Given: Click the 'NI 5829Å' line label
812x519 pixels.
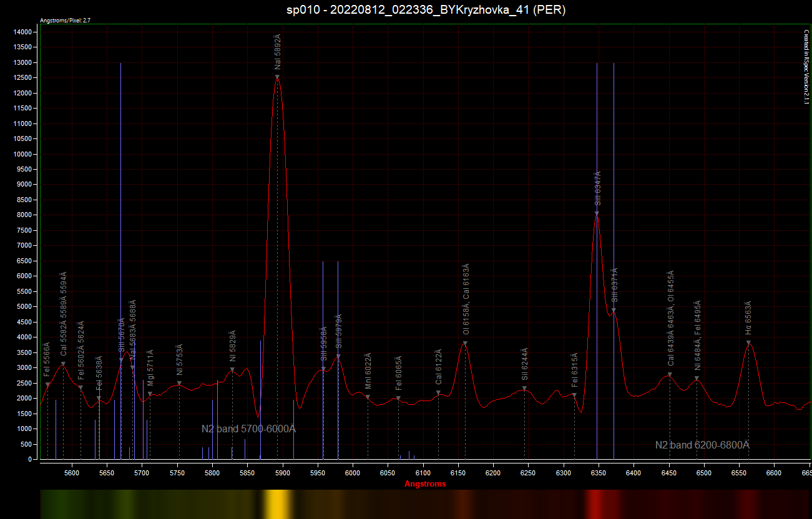Looking at the screenshot, I should click(233, 346).
